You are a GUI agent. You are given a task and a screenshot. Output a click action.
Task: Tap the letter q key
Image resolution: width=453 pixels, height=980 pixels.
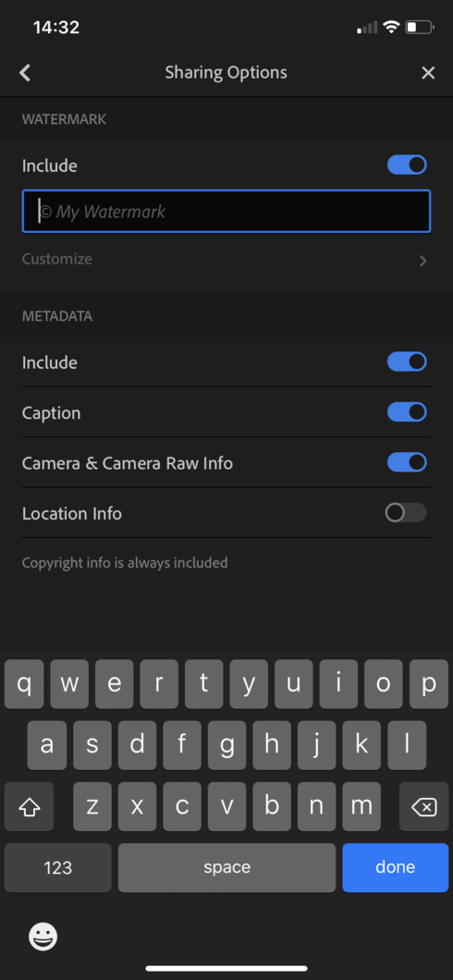(x=24, y=684)
